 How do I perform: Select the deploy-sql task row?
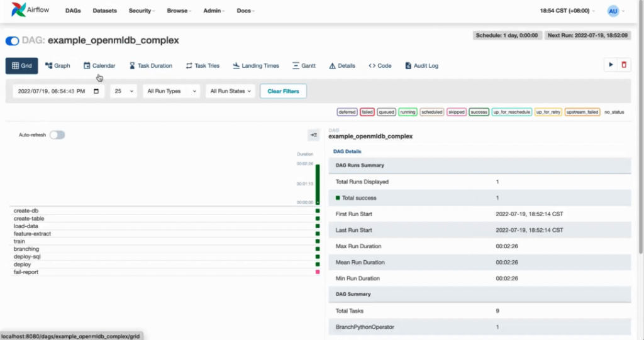tap(164, 256)
